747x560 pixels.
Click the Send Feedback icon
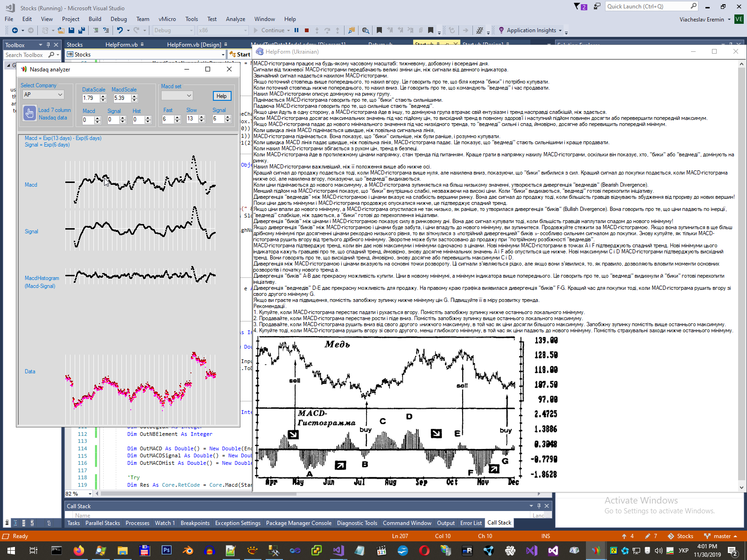(597, 7)
